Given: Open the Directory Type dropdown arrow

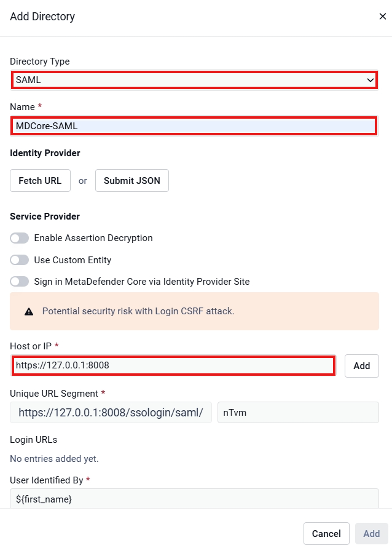Looking at the screenshot, I should (x=370, y=80).
